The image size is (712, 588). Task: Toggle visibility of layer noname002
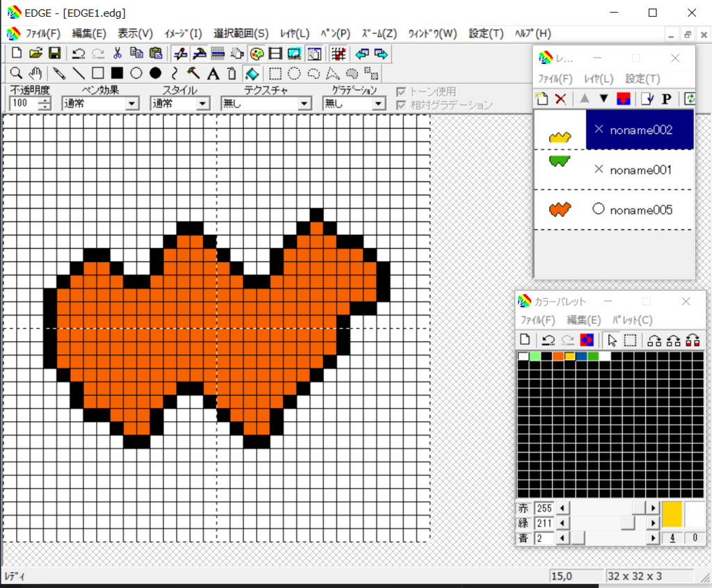599,129
